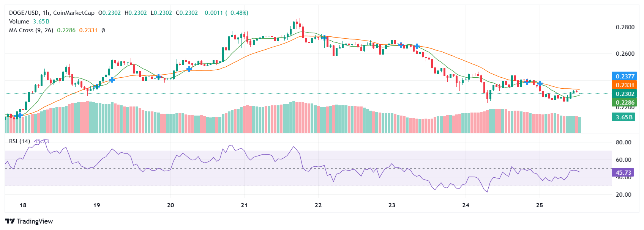Click the 80.00 RSI scale label

click(623, 142)
